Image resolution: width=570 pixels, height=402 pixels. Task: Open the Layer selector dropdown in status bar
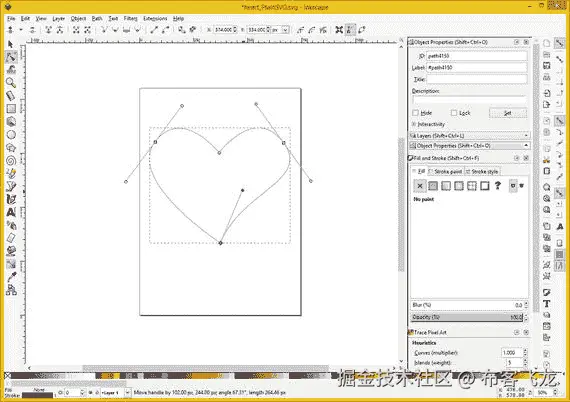pos(128,393)
